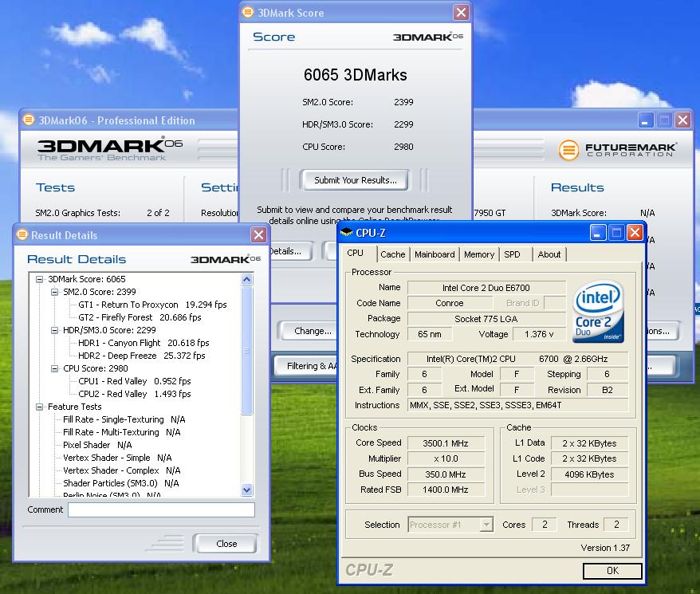Close the CPU-Z window
This screenshot has width=700, height=594.
pos(635,232)
